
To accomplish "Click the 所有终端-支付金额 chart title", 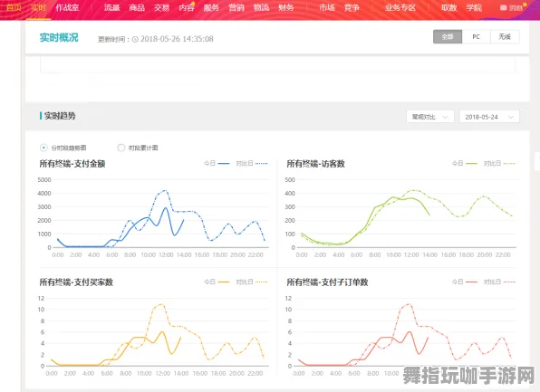I will (72, 164).
